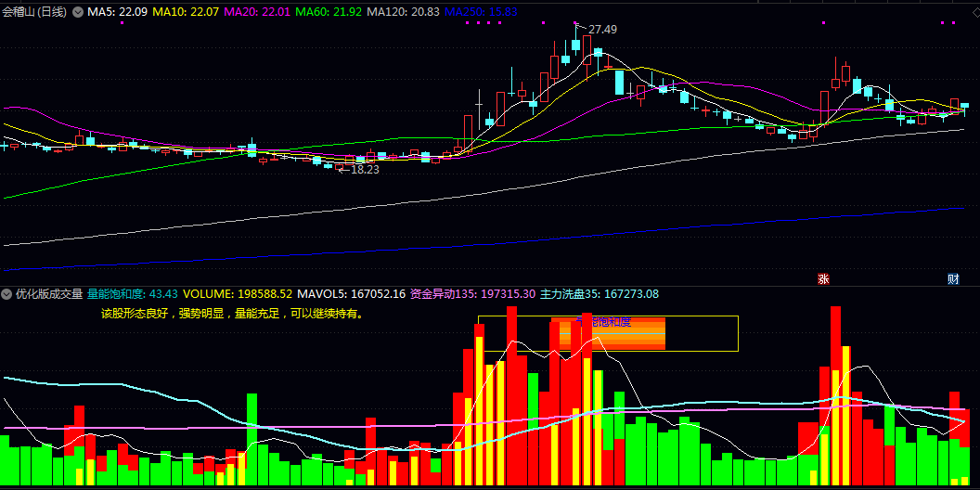Select the MA5: 22.09 indicator label
This screenshot has width=980, height=490.
[117, 12]
